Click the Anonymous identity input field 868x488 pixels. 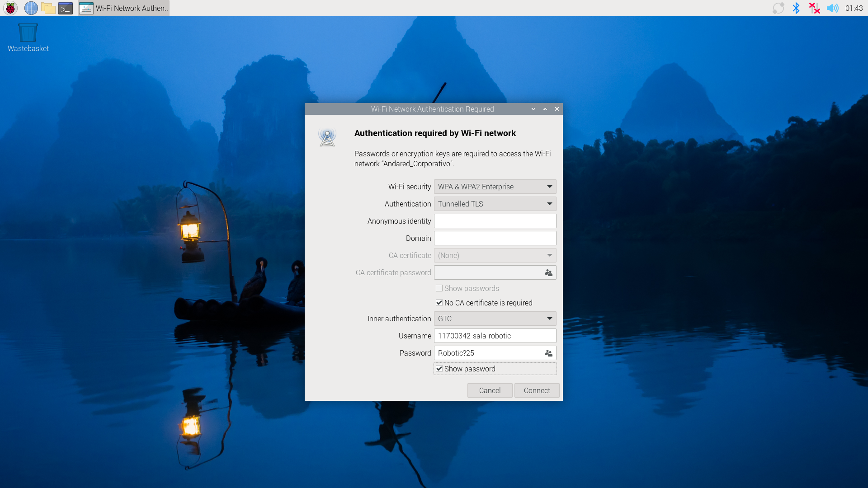(495, 221)
